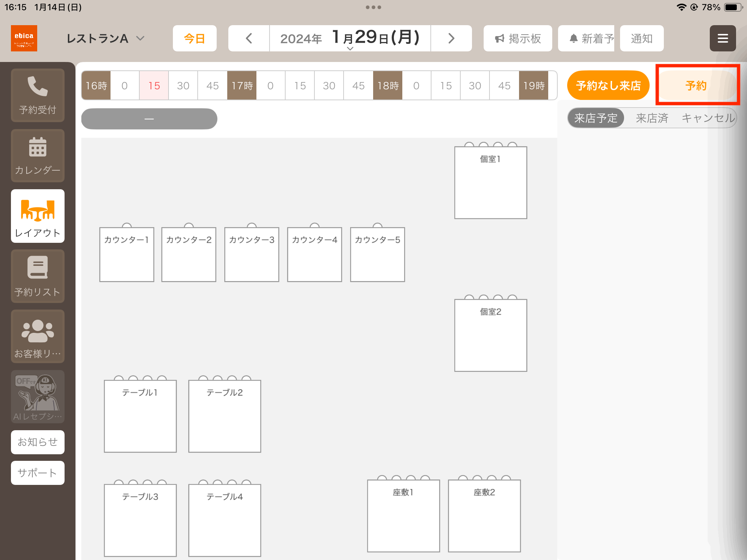Select seat カウンター3
The image size is (747, 560).
[252, 254]
